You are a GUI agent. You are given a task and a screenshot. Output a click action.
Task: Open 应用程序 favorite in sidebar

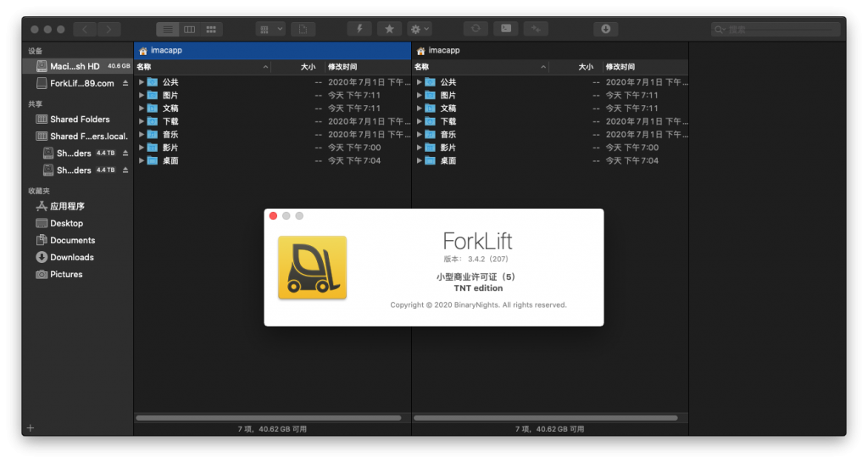coord(77,206)
